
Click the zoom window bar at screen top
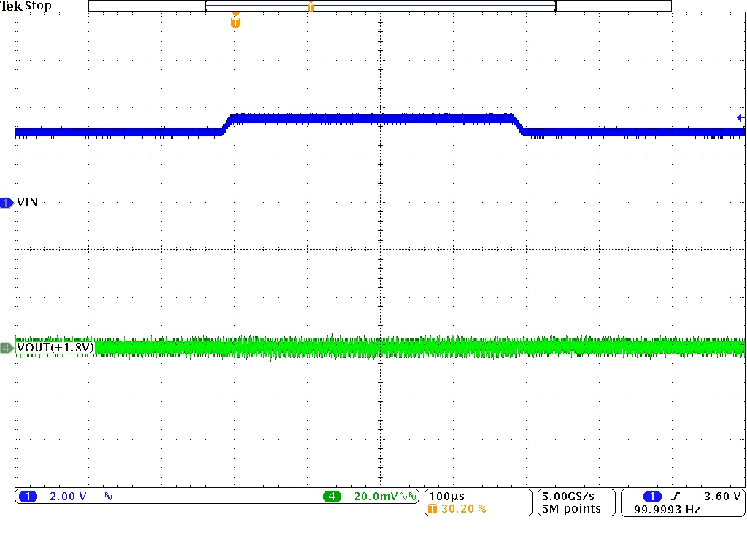click(379, 5)
